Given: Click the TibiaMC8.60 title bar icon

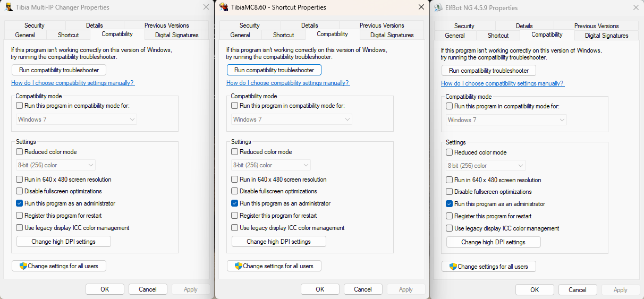Looking at the screenshot, I should [224, 7].
